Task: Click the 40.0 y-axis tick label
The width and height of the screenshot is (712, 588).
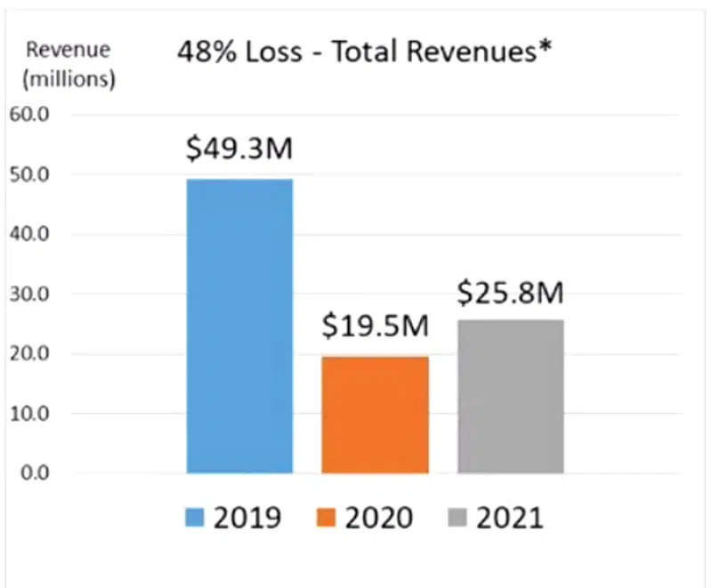Action: point(33,234)
